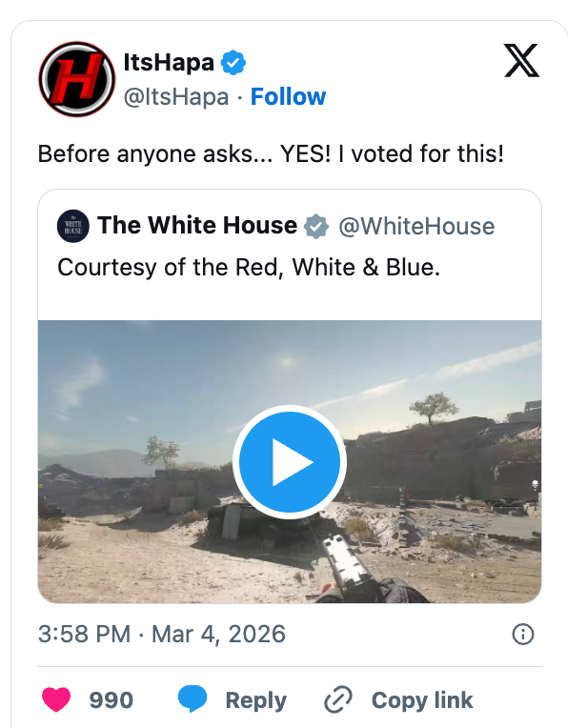Click the tweet info icon
Screen dimensions: 587x728
coord(522,634)
